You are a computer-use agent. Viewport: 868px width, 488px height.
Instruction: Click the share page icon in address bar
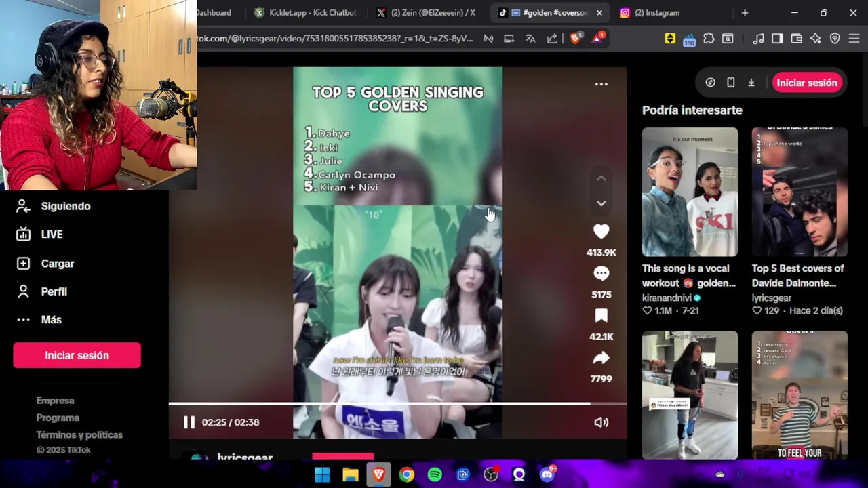click(552, 39)
